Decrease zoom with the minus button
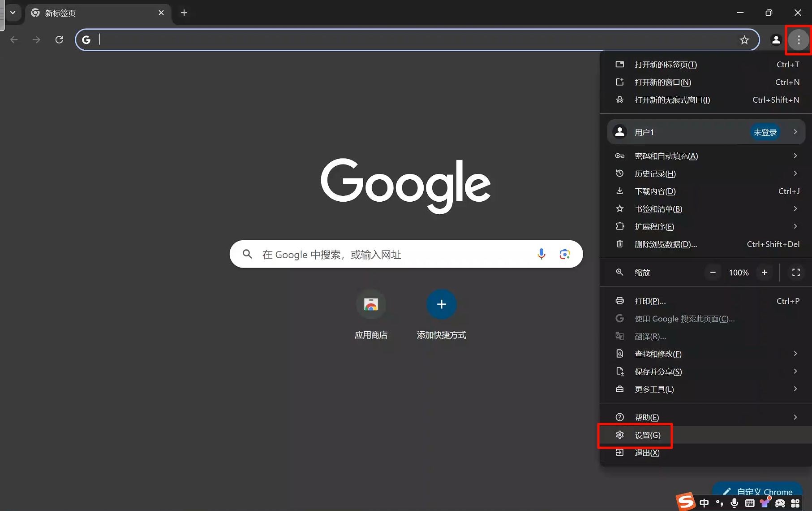The height and width of the screenshot is (511, 812). (713, 273)
